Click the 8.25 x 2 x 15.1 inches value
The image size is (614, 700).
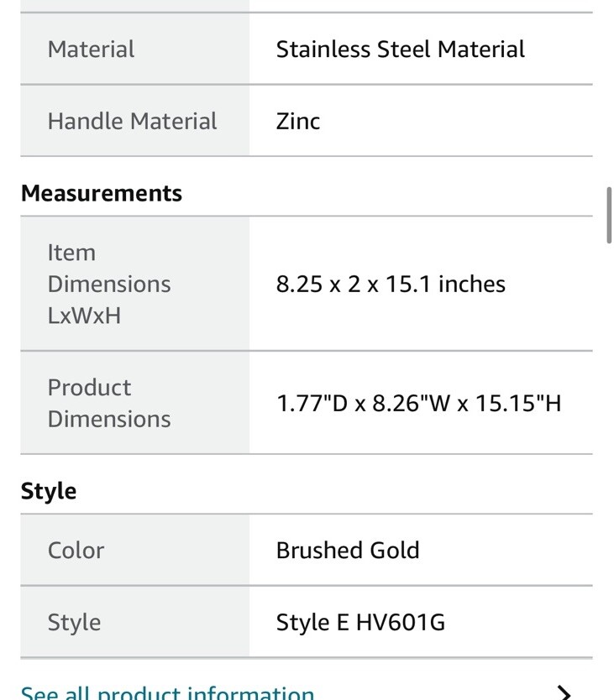[391, 284]
